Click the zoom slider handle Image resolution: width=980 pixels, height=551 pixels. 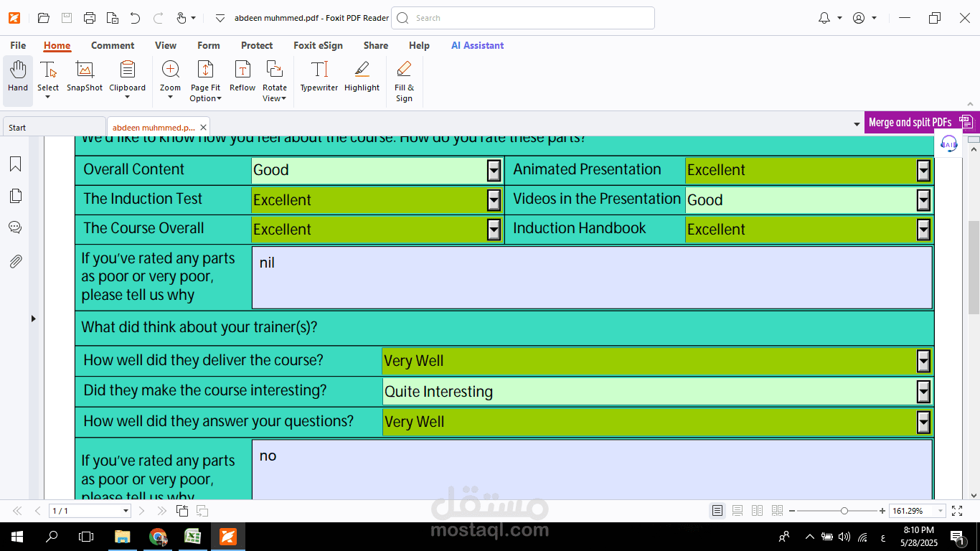click(844, 511)
